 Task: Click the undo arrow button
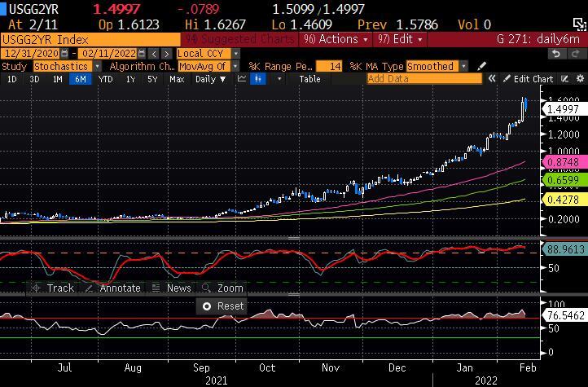[x=556, y=54]
